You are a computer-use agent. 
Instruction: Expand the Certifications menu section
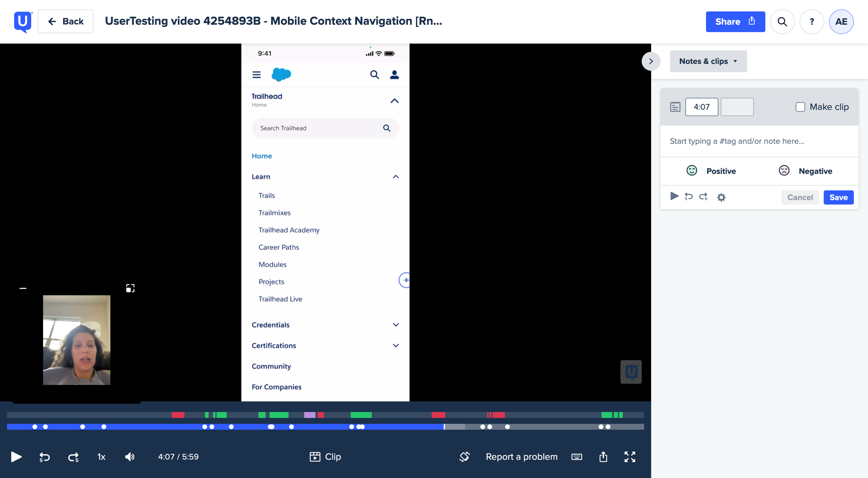tap(395, 345)
